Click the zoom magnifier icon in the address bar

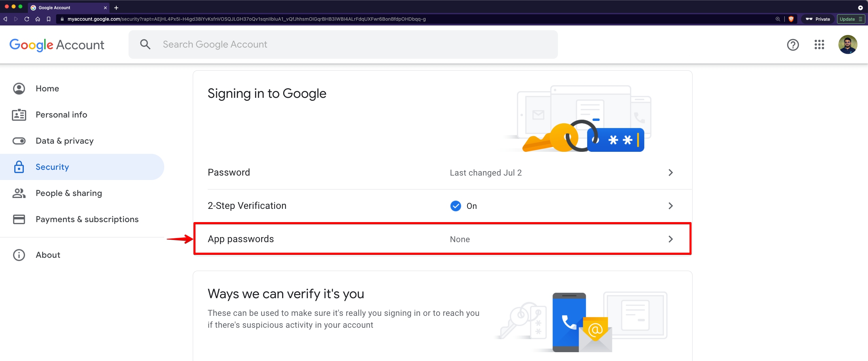[x=778, y=19]
